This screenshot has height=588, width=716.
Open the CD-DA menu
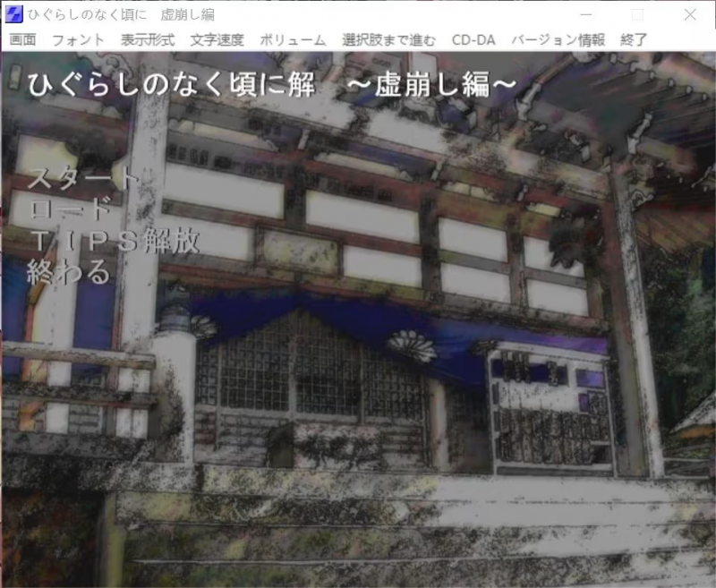(474, 40)
